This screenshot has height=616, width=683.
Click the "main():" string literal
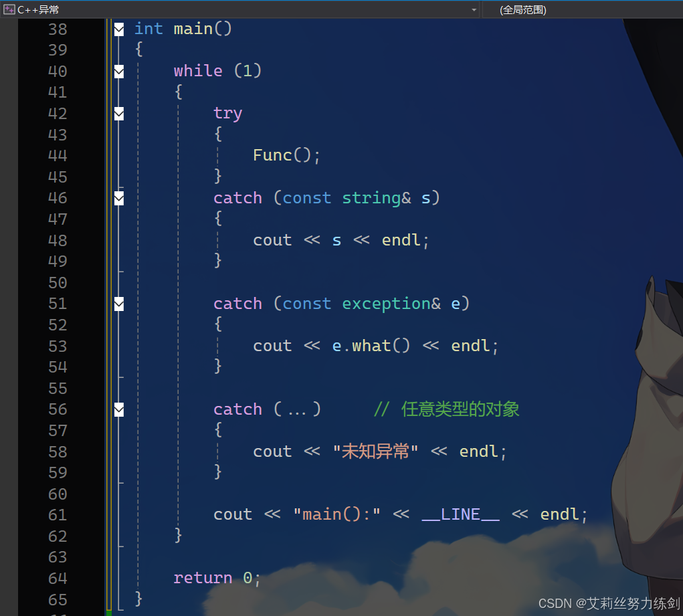point(336,515)
